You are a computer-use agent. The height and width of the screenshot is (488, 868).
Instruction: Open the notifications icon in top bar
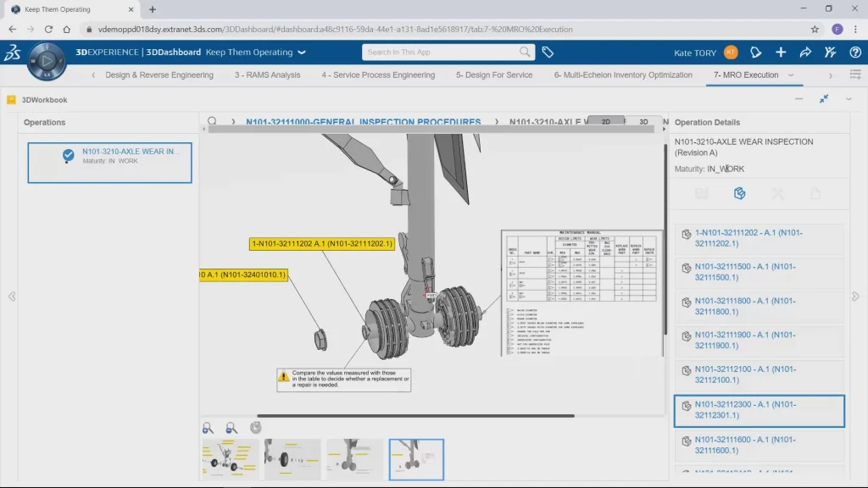click(756, 53)
